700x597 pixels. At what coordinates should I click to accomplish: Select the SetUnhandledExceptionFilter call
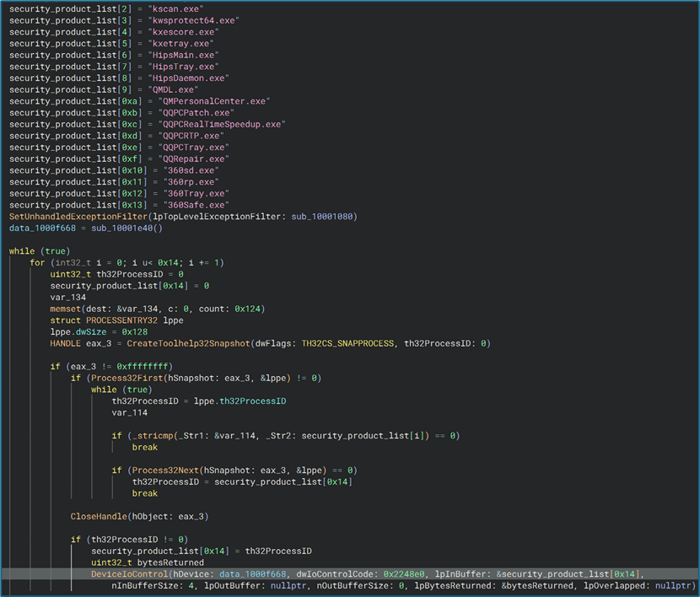78,217
